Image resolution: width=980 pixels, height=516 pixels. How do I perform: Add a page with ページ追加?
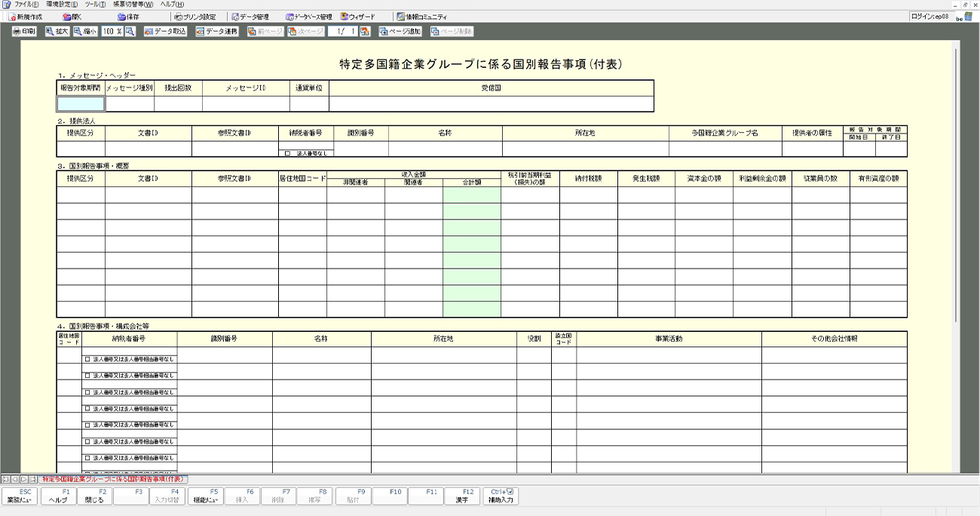pyautogui.click(x=400, y=32)
